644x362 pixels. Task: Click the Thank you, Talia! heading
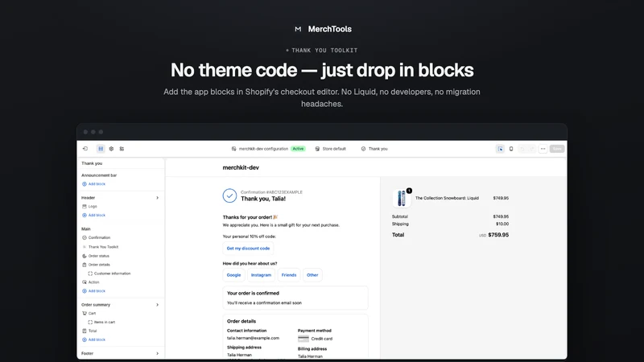pos(263,199)
